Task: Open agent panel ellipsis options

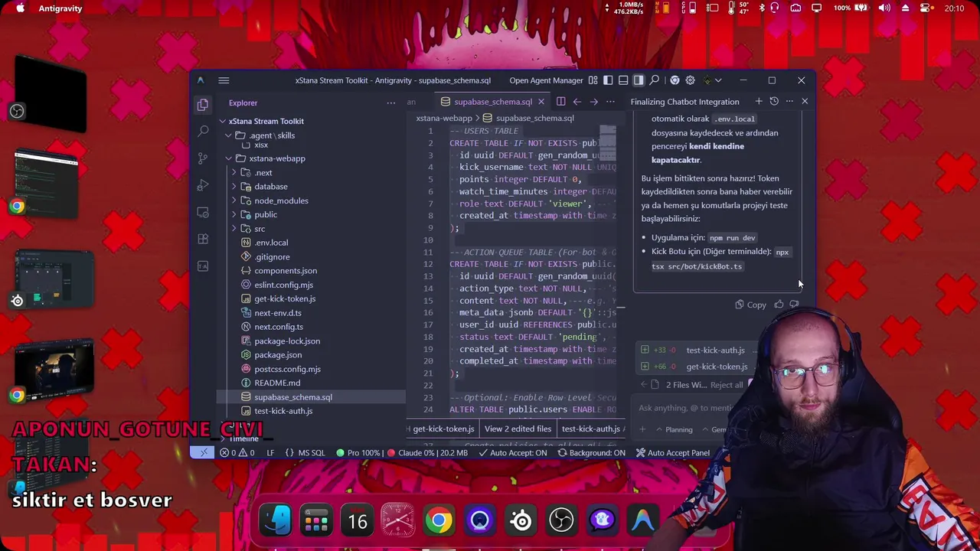Action: tap(789, 102)
